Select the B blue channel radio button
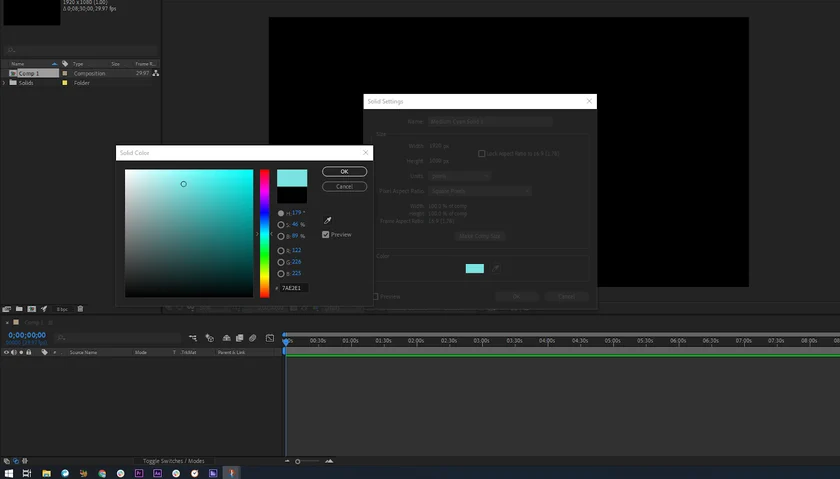840x479 pixels. click(x=281, y=273)
